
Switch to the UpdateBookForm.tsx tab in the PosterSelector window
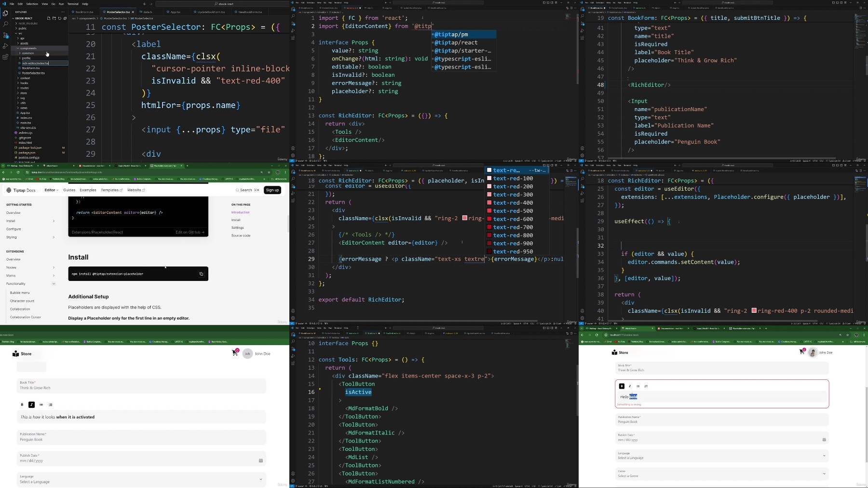tap(211, 12)
